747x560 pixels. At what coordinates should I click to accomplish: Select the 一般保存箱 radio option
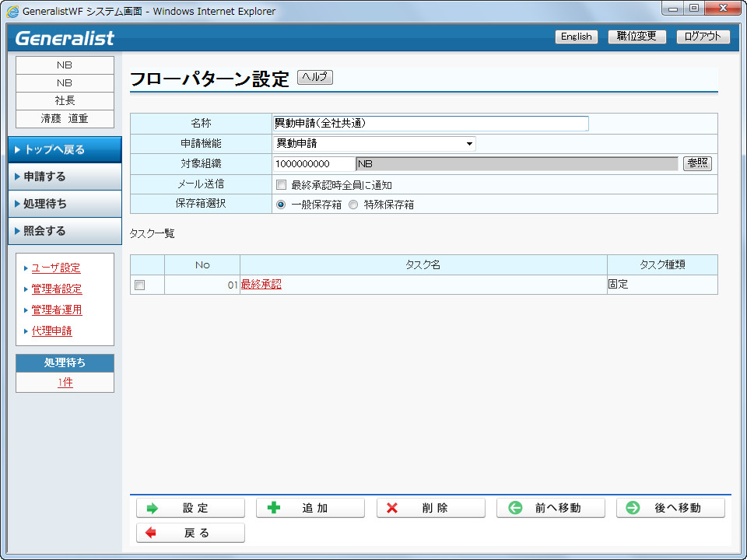[x=281, y=205]
